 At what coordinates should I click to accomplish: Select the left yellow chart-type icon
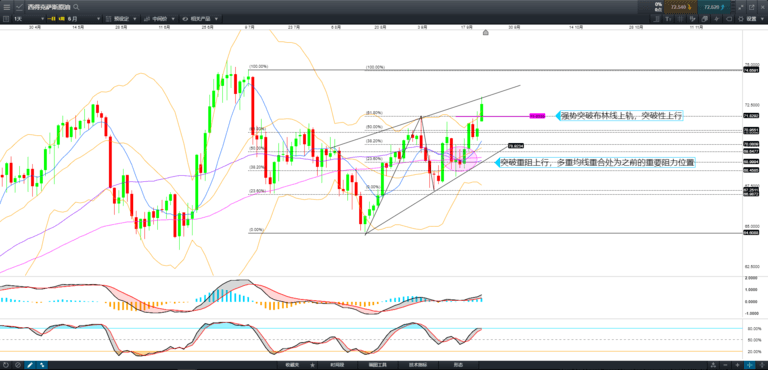click(51, 19)
